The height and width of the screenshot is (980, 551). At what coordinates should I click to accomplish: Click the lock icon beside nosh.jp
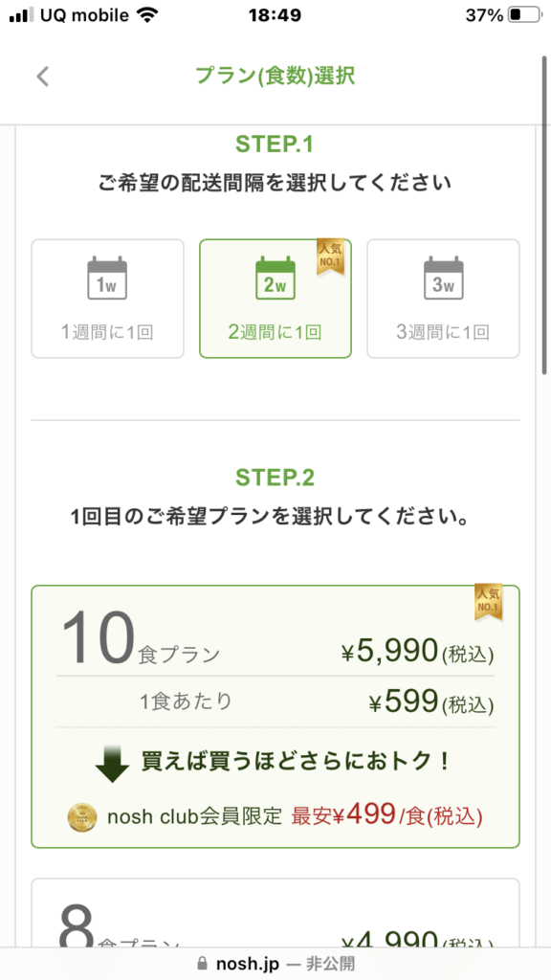pos(202,963)
